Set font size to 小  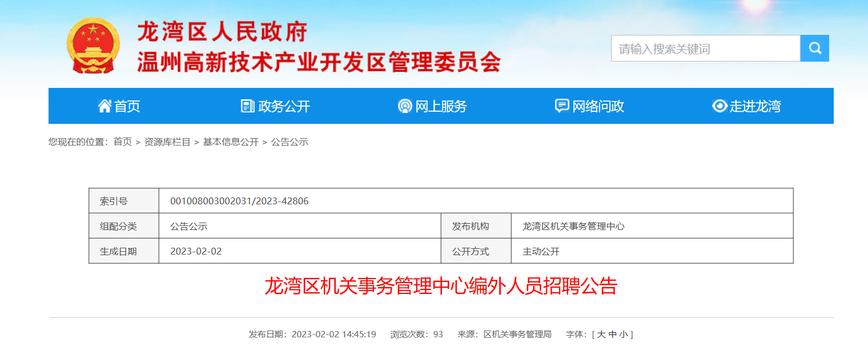coord(624,334)
